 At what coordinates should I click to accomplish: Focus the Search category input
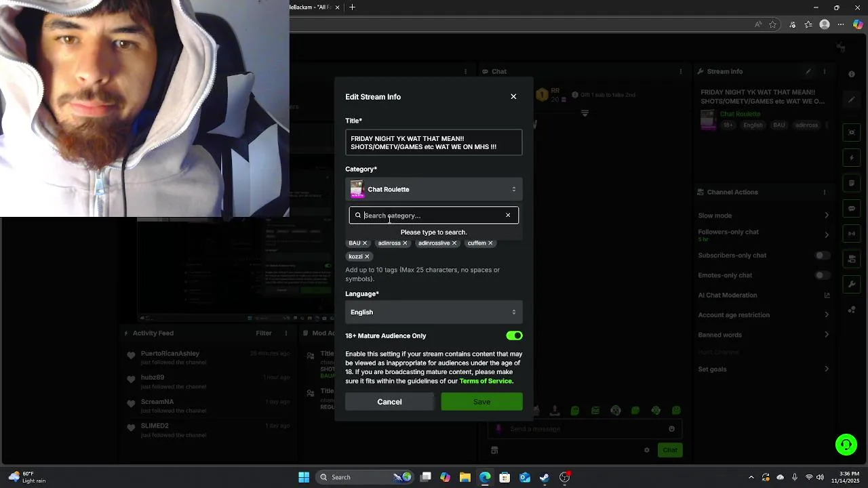433,216
